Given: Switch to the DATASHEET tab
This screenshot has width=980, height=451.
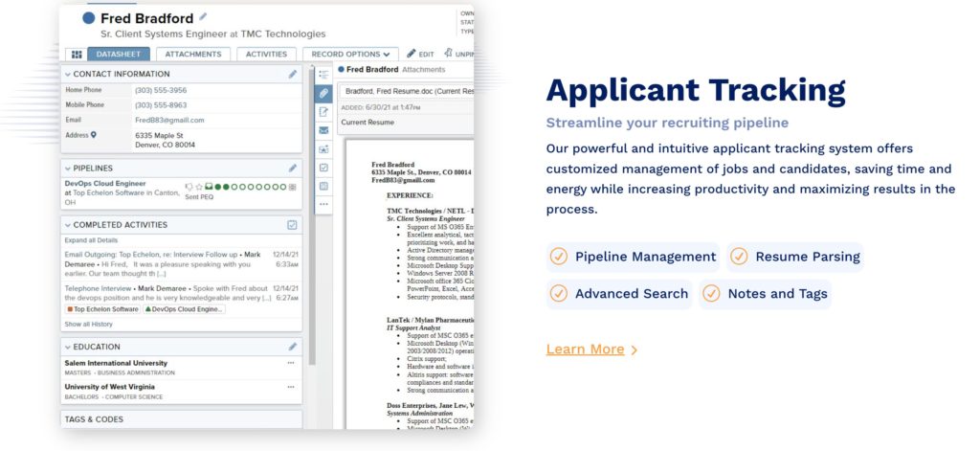Looking at the screenshot, I should [119, 55].
